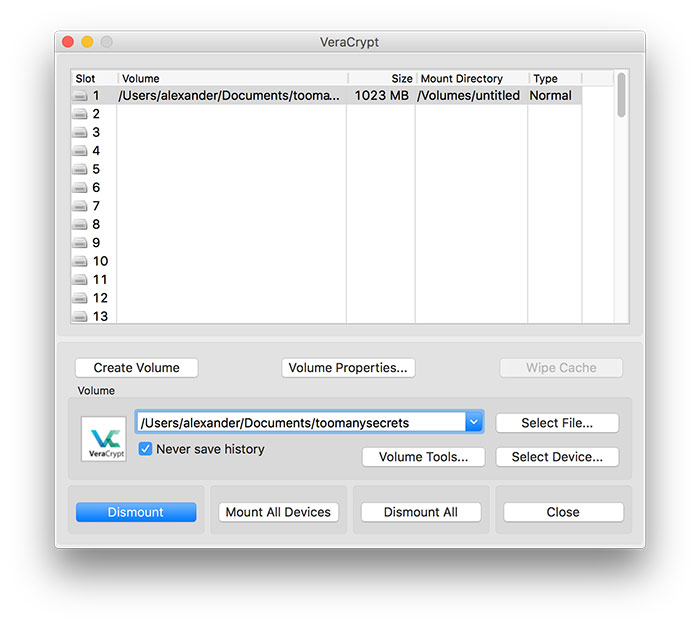Open Volume Properties dialog

click(x=348, y=368)
